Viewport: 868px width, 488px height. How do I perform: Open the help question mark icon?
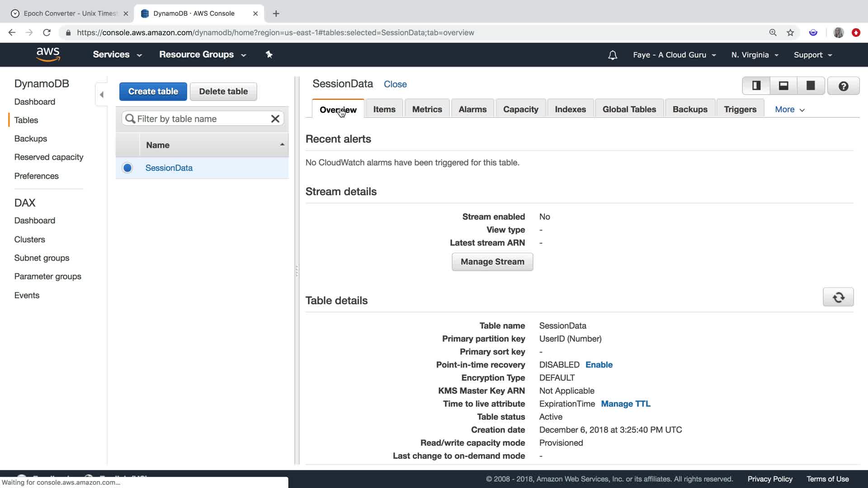click(843, 86)
